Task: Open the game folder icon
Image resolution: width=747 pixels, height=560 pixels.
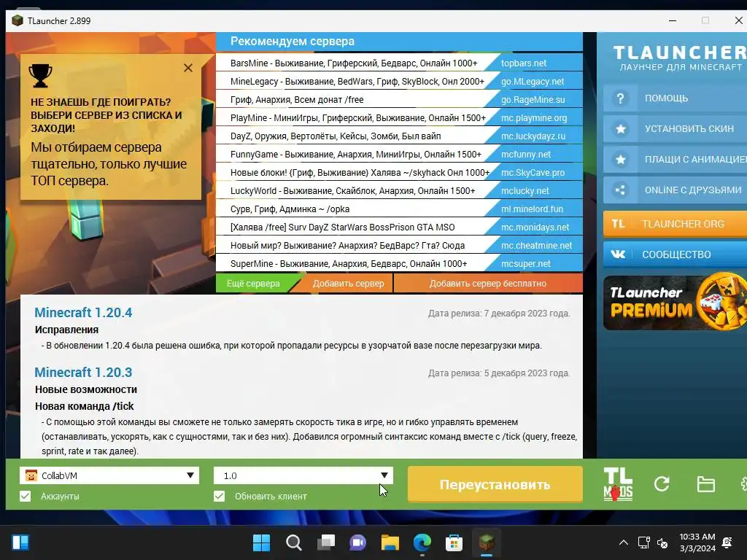Action: 705,484
